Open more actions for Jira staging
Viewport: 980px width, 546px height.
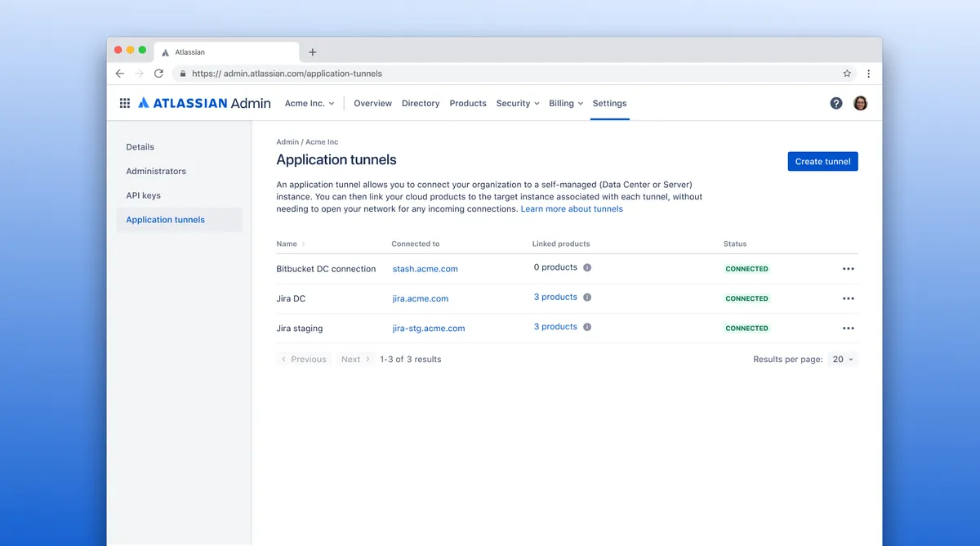point(849,328)
